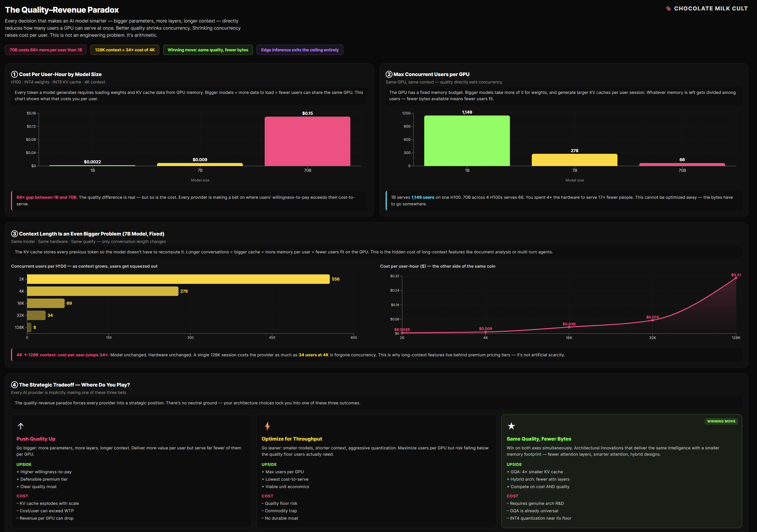Click the $0.31 data point at 128K
757x532 pixels.
point(736,278)
